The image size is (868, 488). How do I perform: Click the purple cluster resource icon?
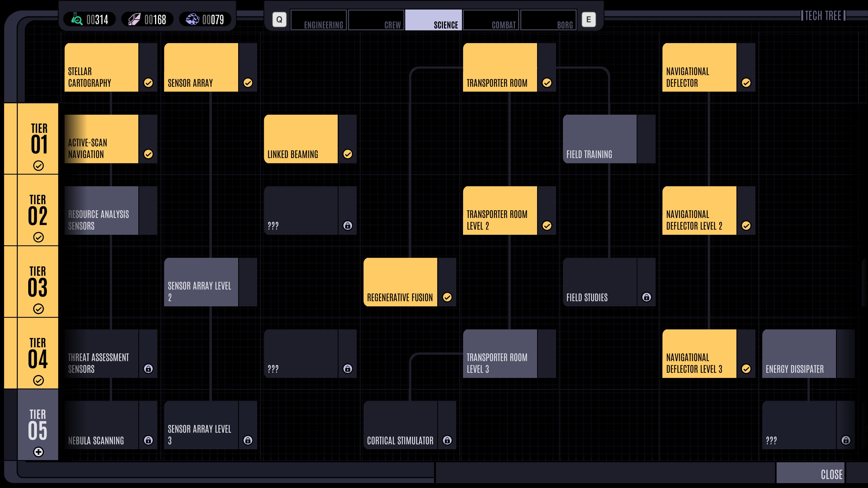pos(192,20)
